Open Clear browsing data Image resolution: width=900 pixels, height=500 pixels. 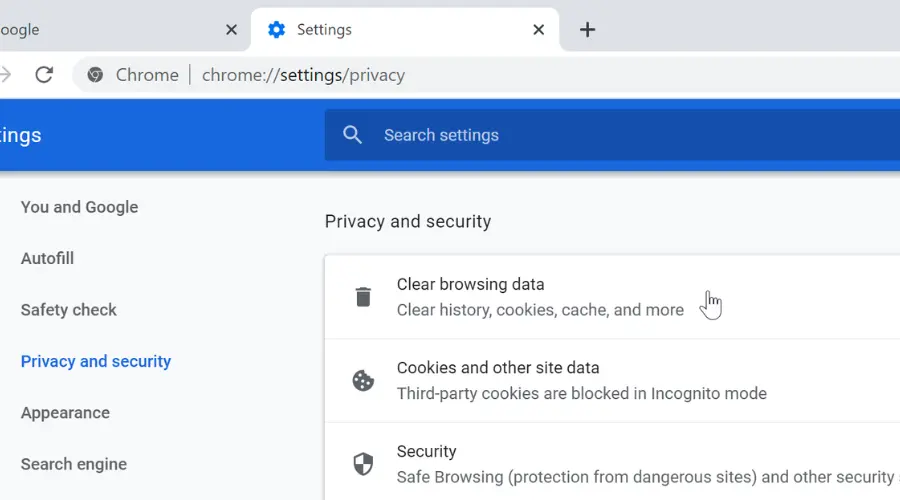612,297
